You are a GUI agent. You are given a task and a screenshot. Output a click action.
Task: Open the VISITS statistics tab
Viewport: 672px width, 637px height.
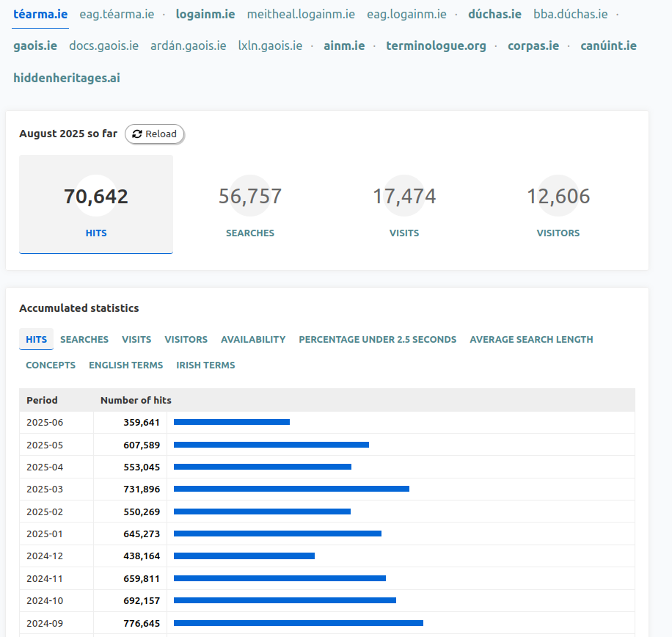click(136, 339)
